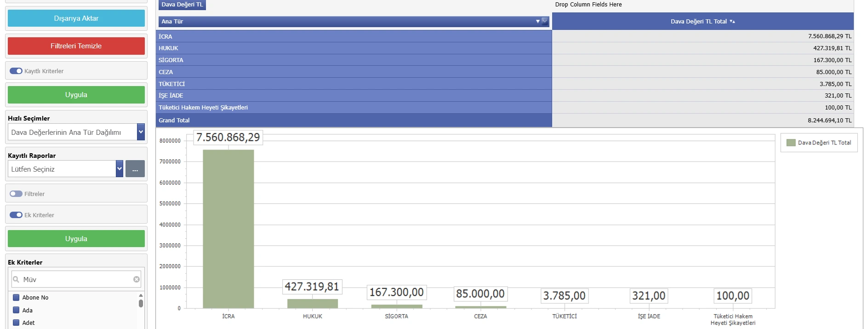Expand the Kayıtlı Raporlar dropdown
The width and height of the screenshot is (868, 329).
[120, 169]
